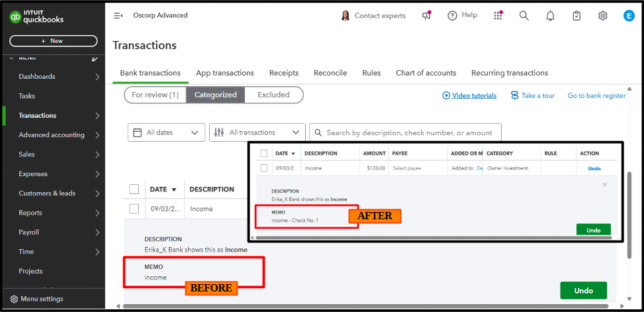The height and width of the screenshot is (312, 644).
Task: Click the signpost icon beside Take a tour
Action: [515, 95]
